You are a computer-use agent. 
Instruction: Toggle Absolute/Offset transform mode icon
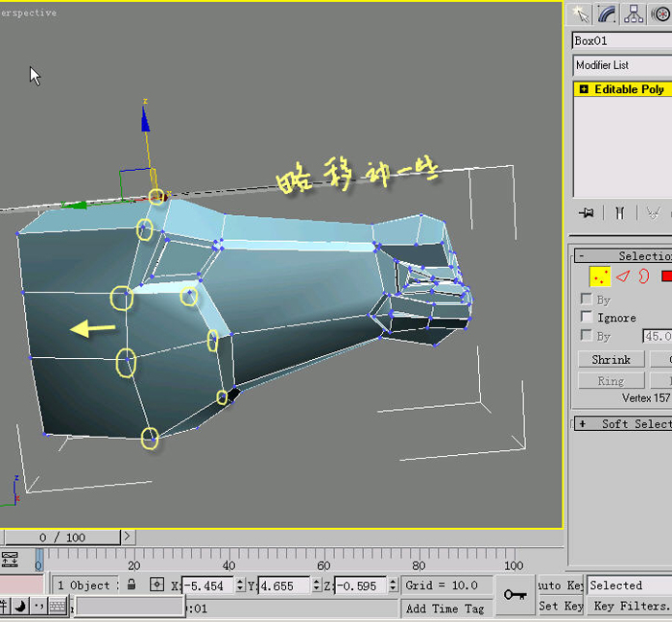156,585
